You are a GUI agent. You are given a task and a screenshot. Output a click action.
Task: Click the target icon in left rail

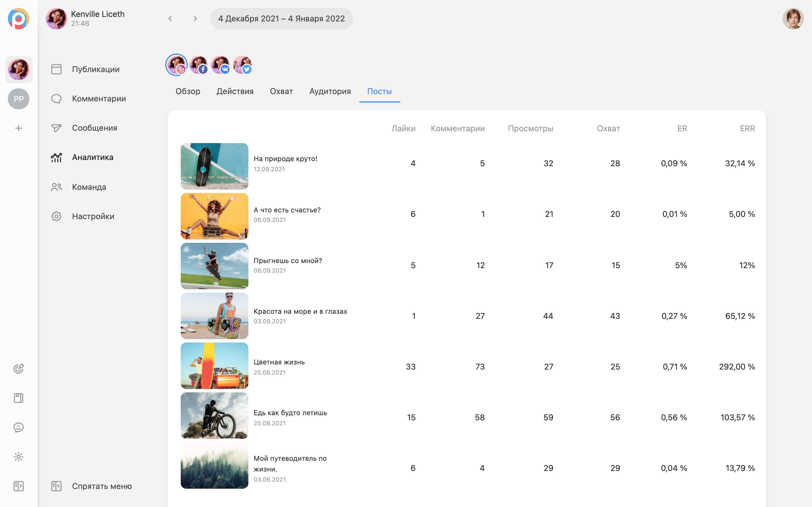tap(18, 368)
